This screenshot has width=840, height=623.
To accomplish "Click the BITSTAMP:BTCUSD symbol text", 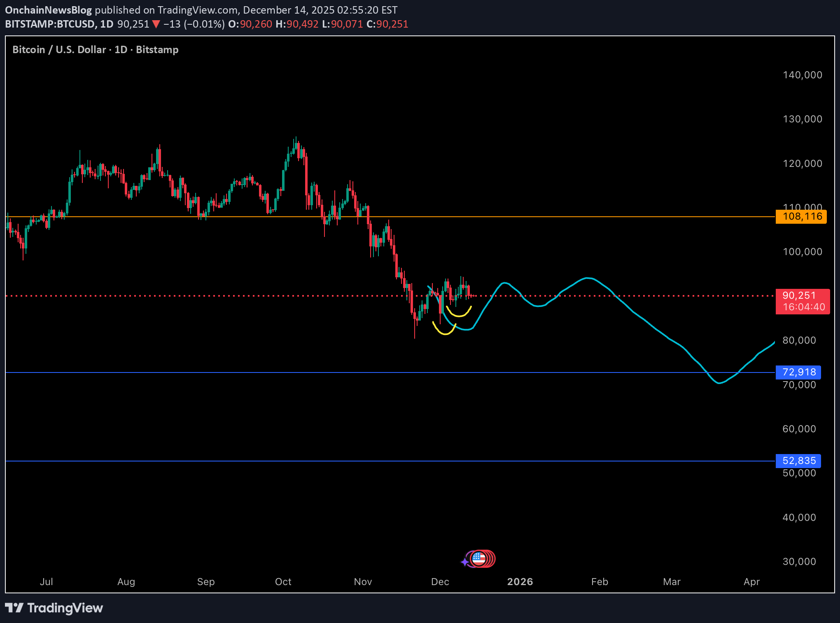I will click(50, 24).
